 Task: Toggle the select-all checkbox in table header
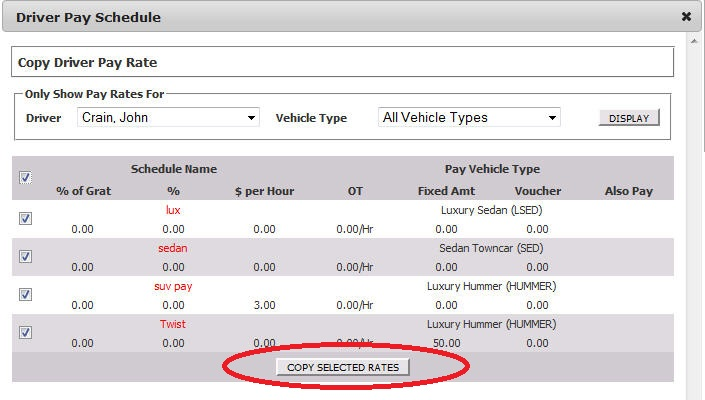26,178
